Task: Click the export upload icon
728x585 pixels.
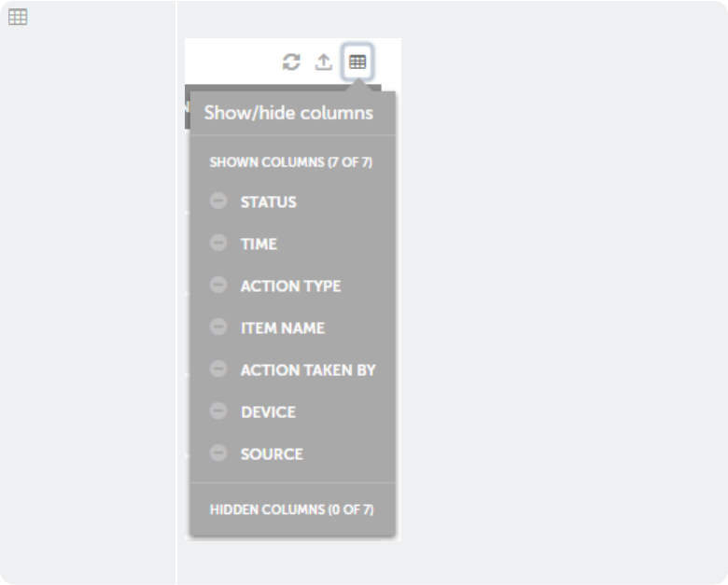Action: point(323,63)
